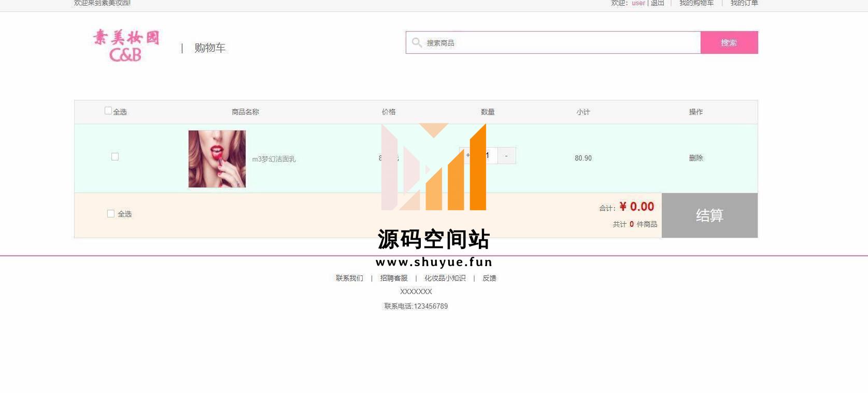Click the 数量 column header
The height and width of the screenshot is (393, 868).
coord(488,112)
